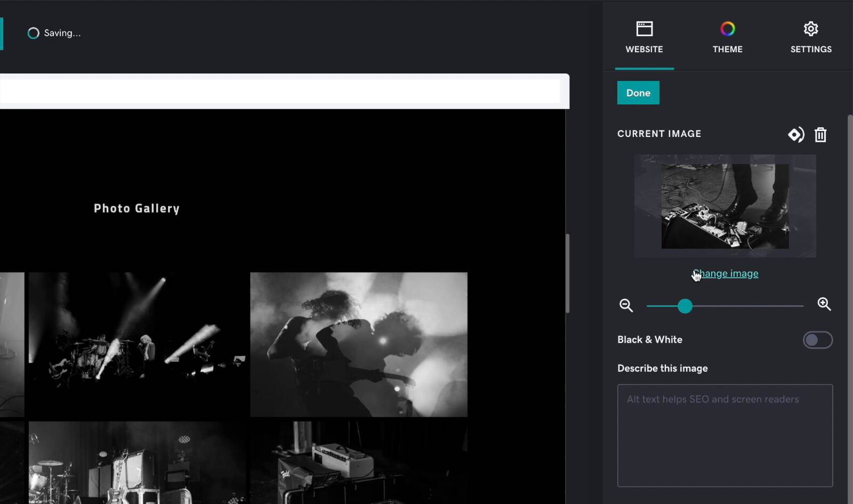Switch to the THEME tab
The width and height of the screenshot is (853, 504).
[x=727, y=37]
